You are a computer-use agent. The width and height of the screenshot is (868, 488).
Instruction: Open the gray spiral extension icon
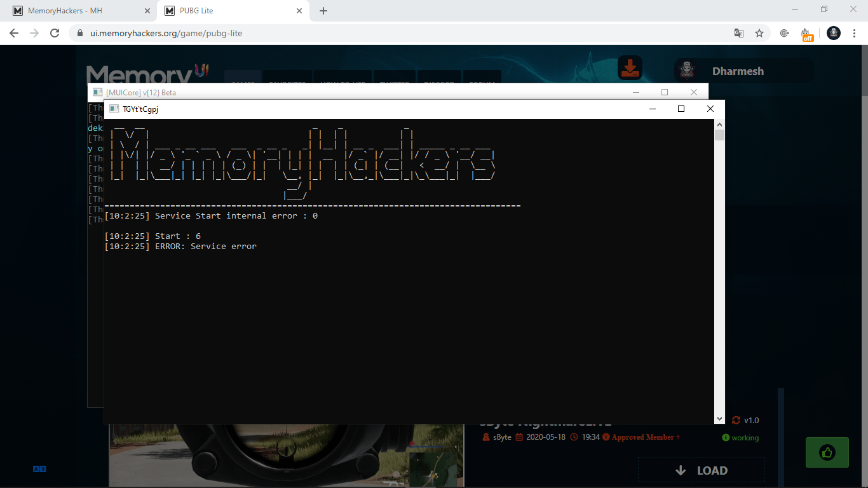785,33
